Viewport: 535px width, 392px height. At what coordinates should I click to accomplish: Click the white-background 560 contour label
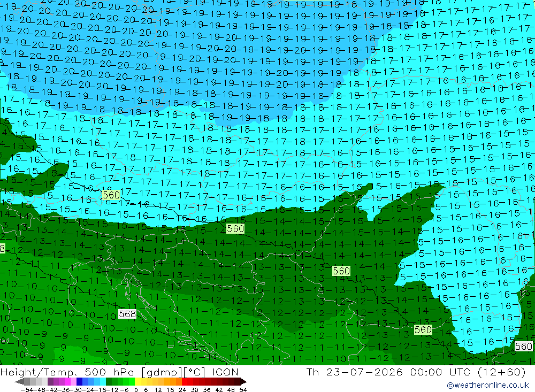pyautogui.click(x=523, y=347)
